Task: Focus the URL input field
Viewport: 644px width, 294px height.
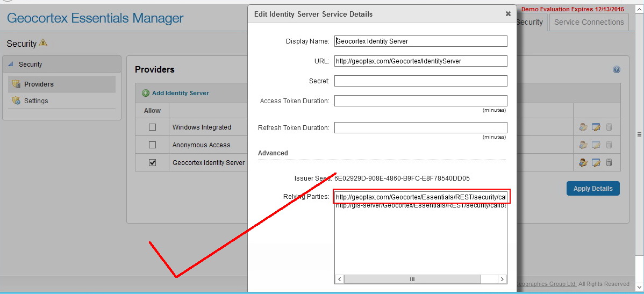Action: [x=420, y=61]
